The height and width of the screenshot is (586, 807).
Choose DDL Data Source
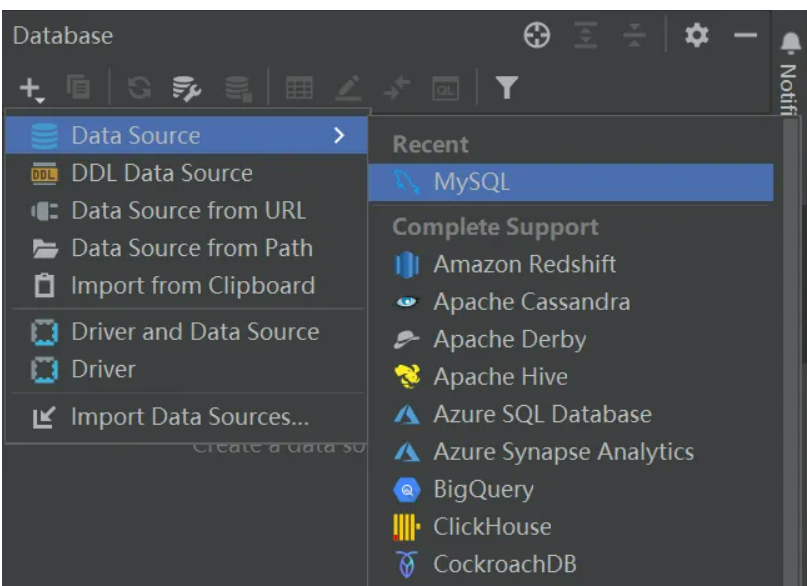(186, 173)
